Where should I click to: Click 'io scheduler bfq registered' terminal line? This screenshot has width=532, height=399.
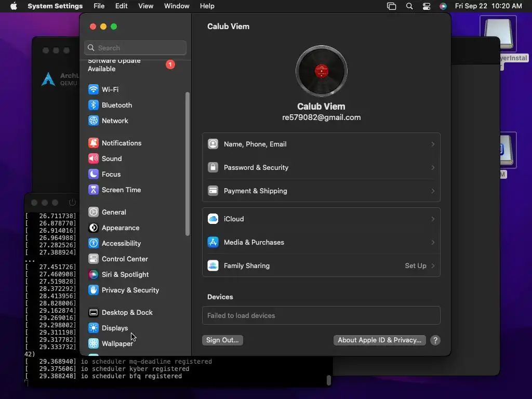pos(131,376)
